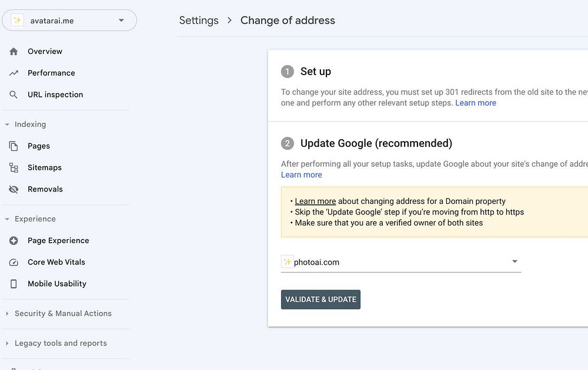The height and width of the screenshot is (370, 588).
Task: Collapse the Experience section
Action: [7, 219]
